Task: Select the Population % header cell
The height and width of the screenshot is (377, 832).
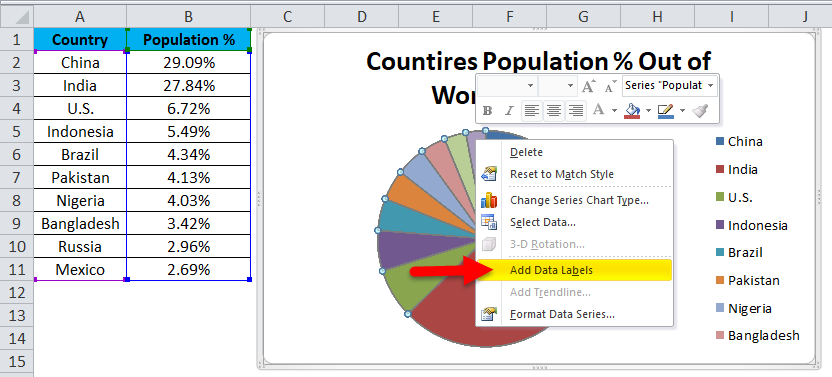Action: coord(188,40)
